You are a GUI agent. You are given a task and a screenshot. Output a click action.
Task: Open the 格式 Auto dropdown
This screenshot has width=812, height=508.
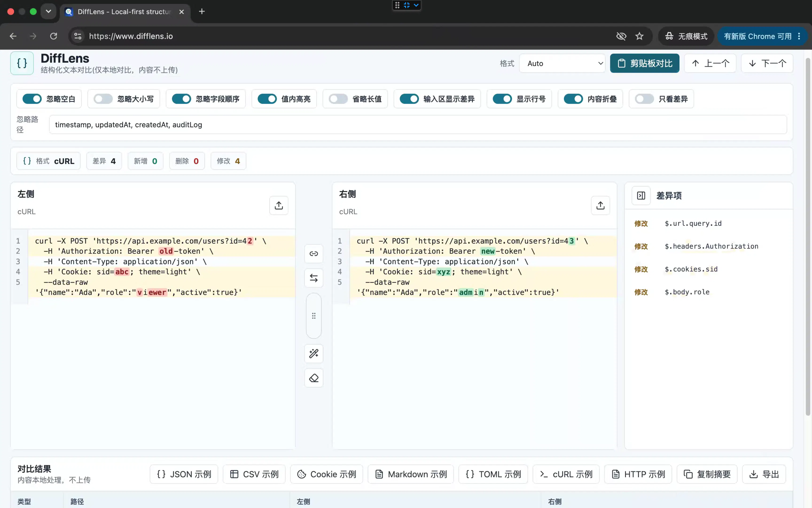[x=562, y=63]
